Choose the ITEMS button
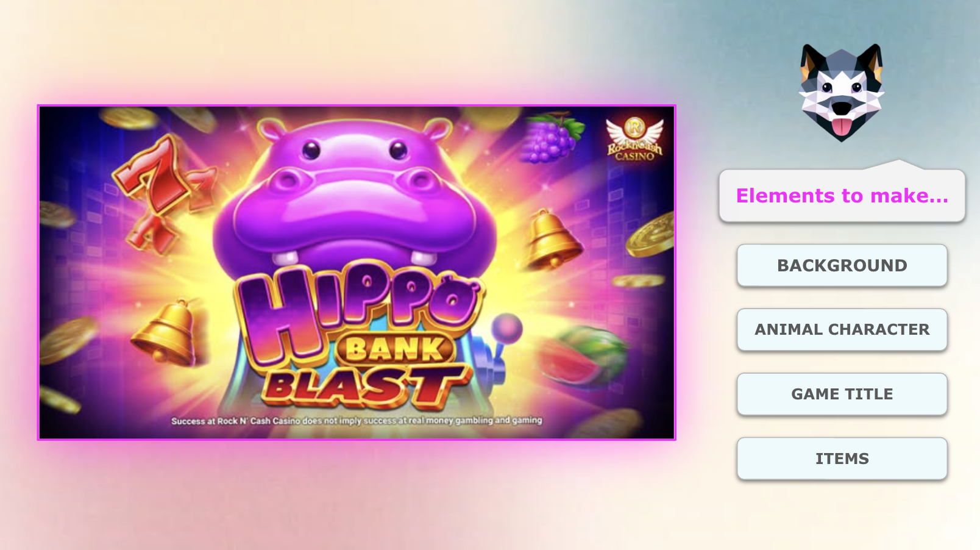The width and height of the screenshot is (980, 550). [842, 459]
